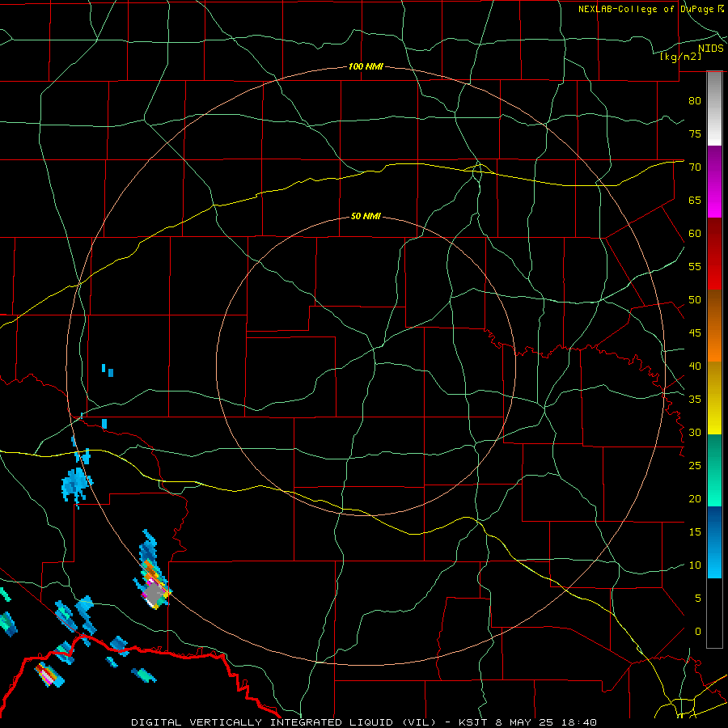This screenshot has height=728, width=728.
Task: Pick the gray-white top segment of color bar
Action: point(714,108)
